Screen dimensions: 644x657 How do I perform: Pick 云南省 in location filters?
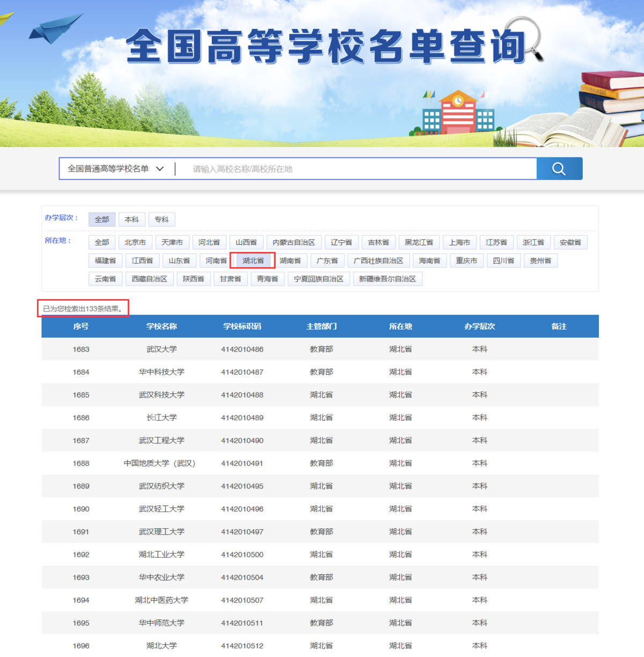[105, 279]
